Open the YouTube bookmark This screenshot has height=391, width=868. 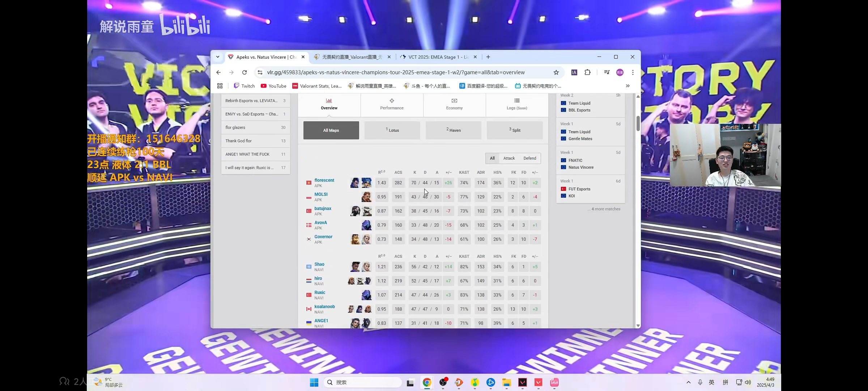coord(273,86)
